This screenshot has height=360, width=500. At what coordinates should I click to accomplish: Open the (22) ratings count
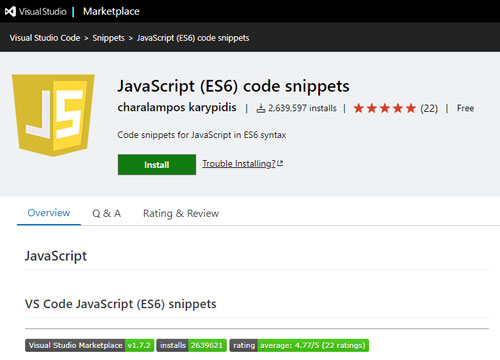[x=429, y=108]
